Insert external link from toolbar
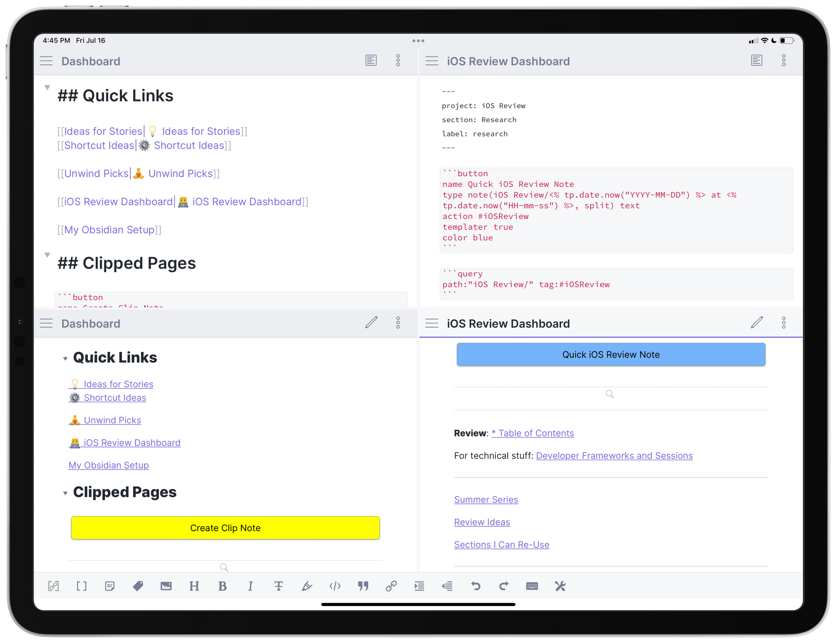Screen dimensions: 837x644 (391, 586)
